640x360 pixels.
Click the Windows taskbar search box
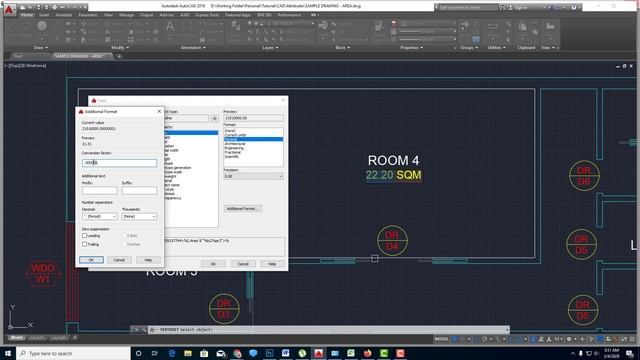(x=73, y=353)
